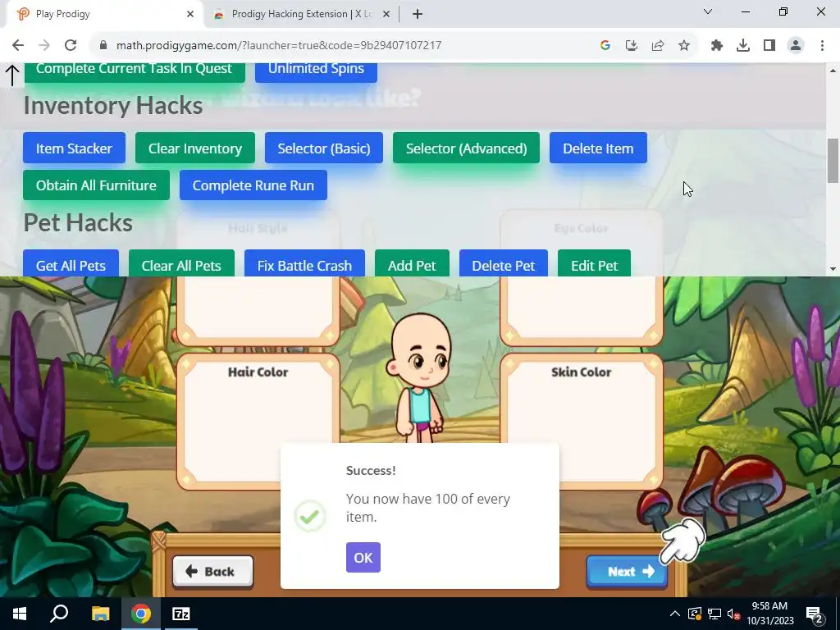
Task: Click Chrome icon in taskbar
Action: click(141, 614)
